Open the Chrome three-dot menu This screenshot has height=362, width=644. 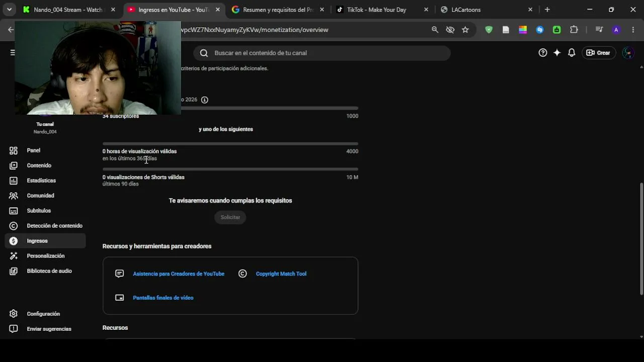[633, 30]
